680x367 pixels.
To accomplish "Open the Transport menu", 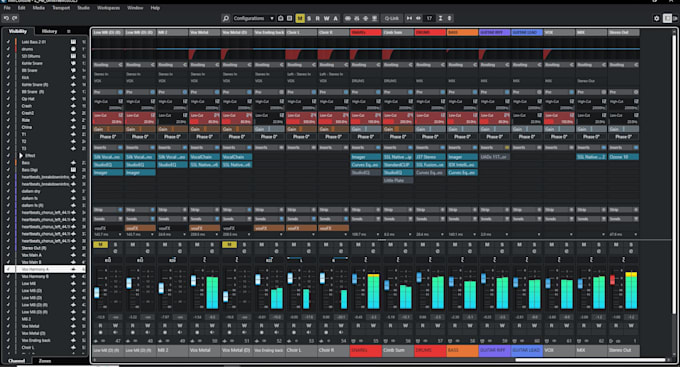I will [61, 8].
